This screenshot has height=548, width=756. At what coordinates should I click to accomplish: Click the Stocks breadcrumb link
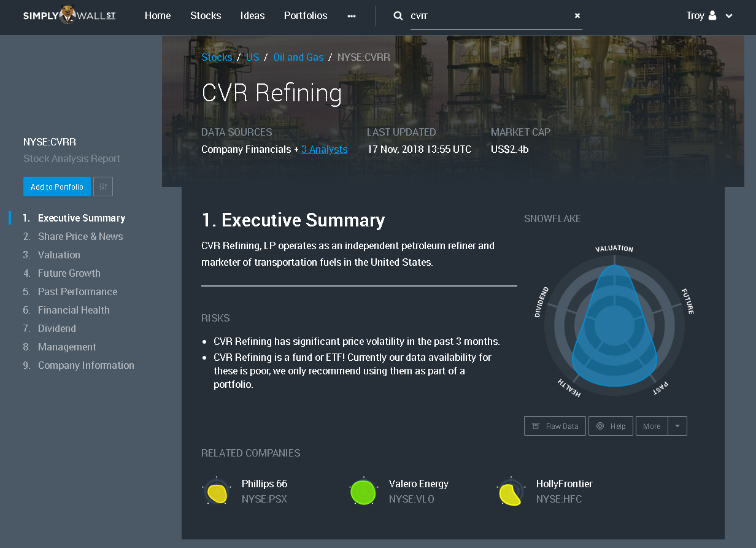tap(217, 57)
